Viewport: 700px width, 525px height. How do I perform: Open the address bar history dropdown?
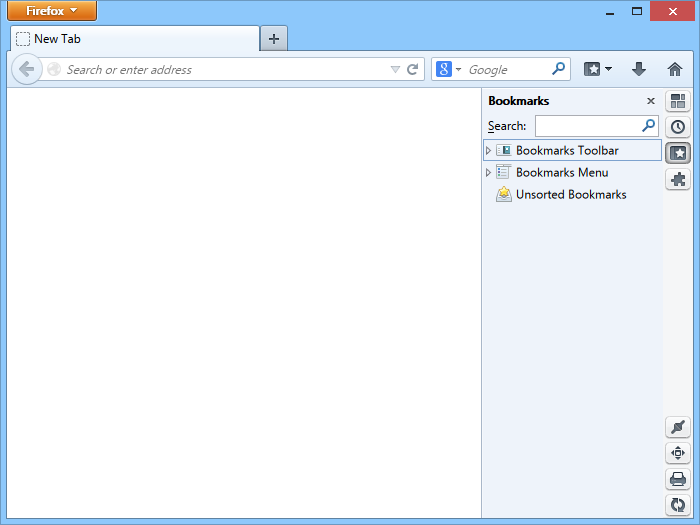395,70
